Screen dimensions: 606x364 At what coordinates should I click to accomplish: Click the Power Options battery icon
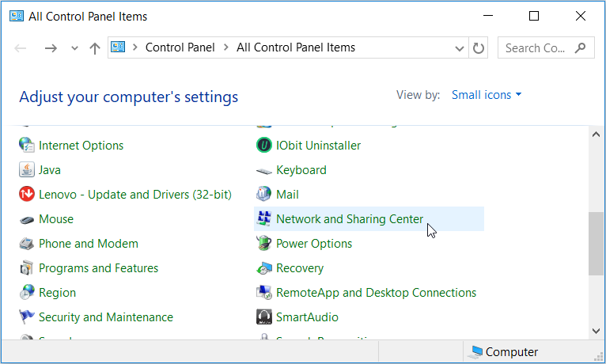pos(264,244)
